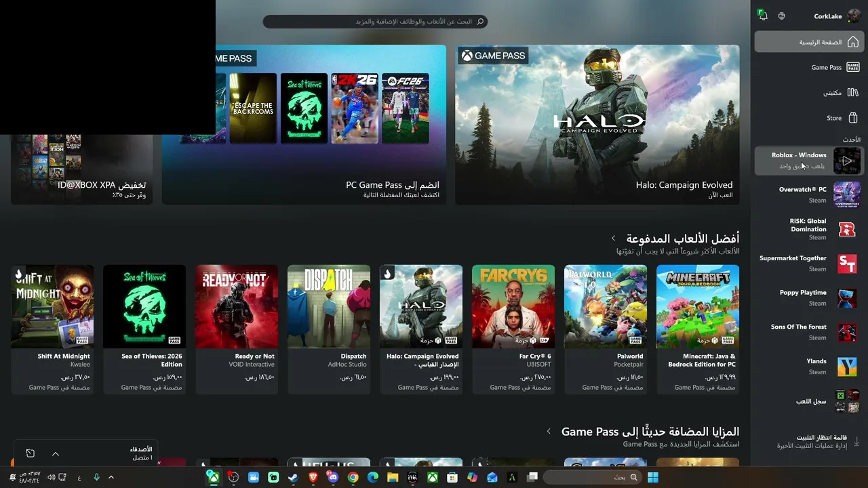Launch Google Chrome from the taskbar
This screenshot has height=488, width=868.
pyautogui.click(x=353, y=478)
